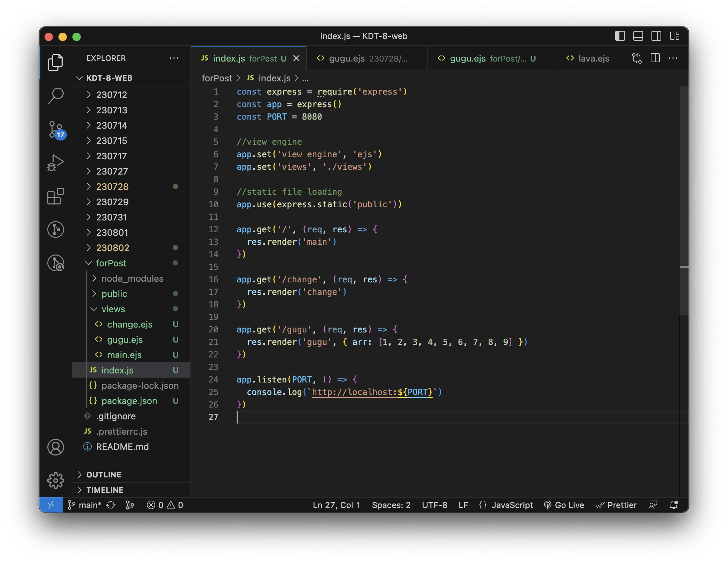Open the Extensions view
Viewport: 728px width, 564px height.
click(x=55, y=196)
